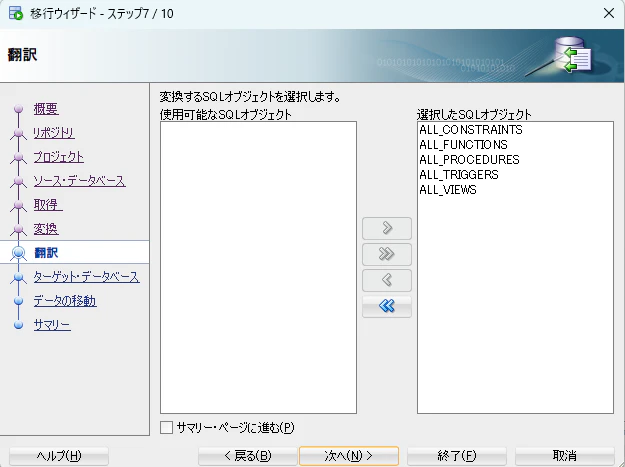Go to the サマリー step link
The image size is (625, 467).
pos(52,325)
